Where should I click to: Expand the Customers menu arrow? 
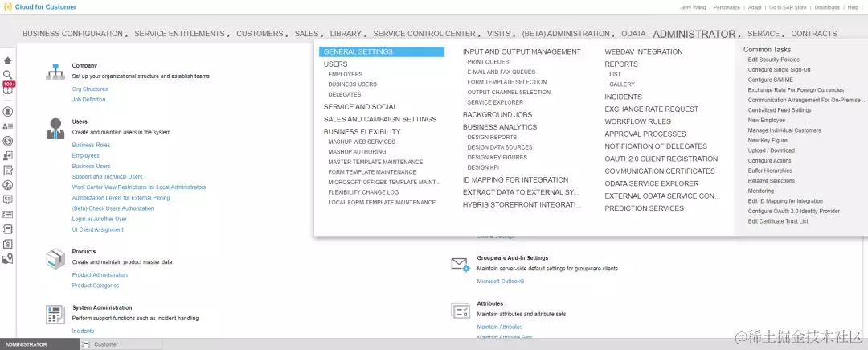click(x=286, y=36)
